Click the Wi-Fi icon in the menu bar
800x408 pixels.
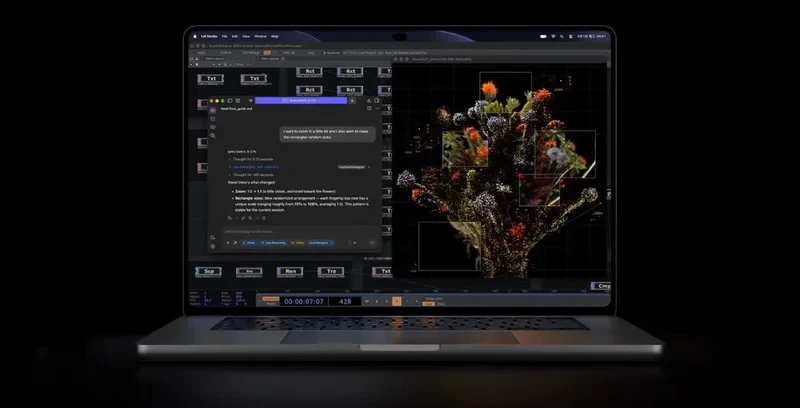click(x=553, y=36)
